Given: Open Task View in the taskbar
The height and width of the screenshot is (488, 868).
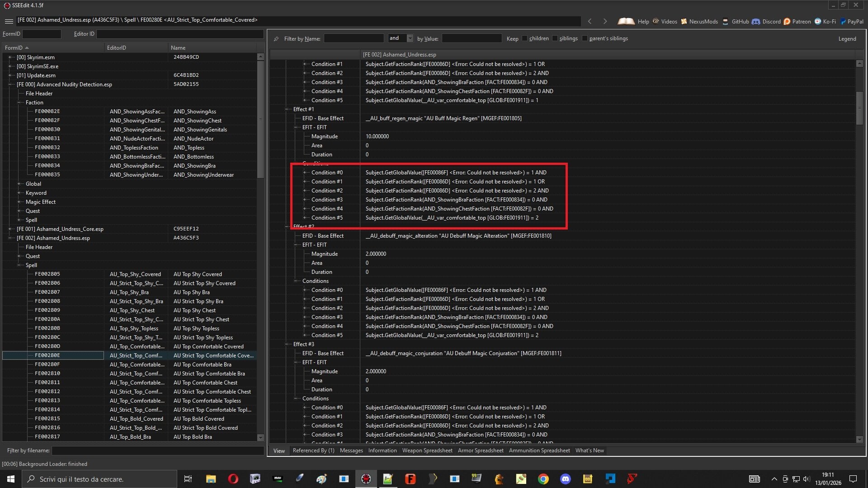Looking at the screenshot, I should coord(188,479).
